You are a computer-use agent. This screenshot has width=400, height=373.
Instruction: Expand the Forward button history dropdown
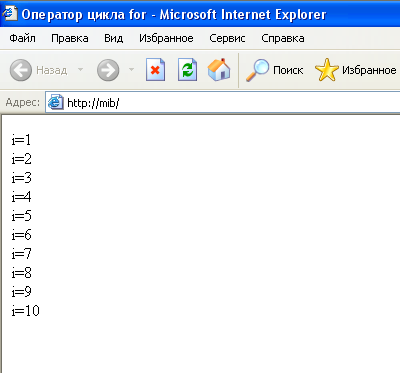click(x=131, y=70)
